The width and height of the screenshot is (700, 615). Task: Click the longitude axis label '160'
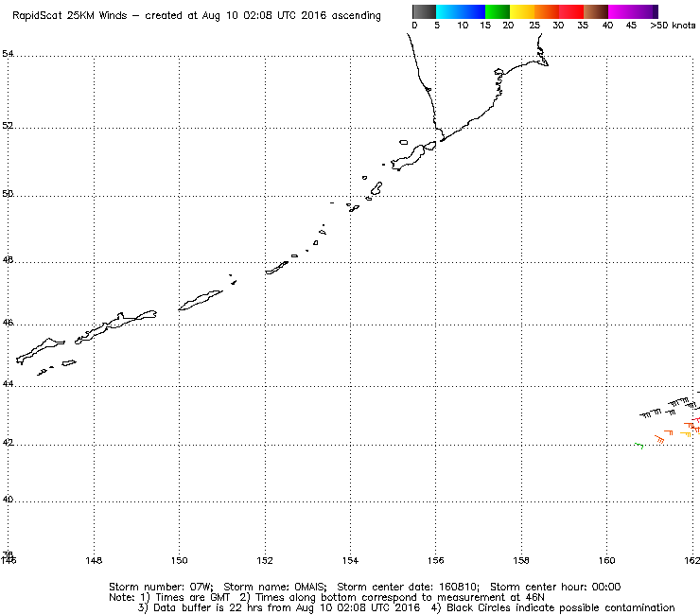click(606, 560)
